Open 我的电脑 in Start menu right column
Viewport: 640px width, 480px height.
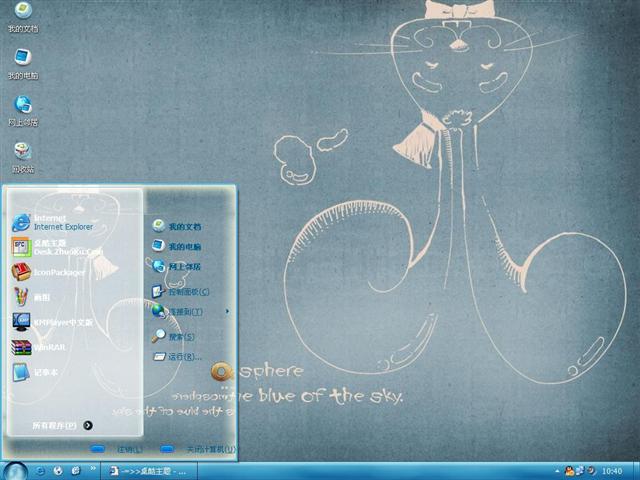(x=176, y=246)
